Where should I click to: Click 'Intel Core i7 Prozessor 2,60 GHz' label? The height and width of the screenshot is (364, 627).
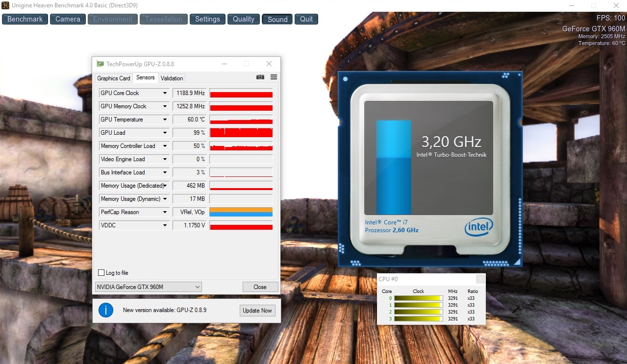pos(392,226)
